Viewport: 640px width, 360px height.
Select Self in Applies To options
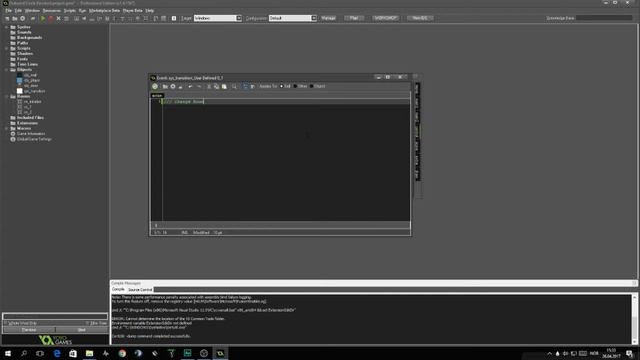pos(285,87)
